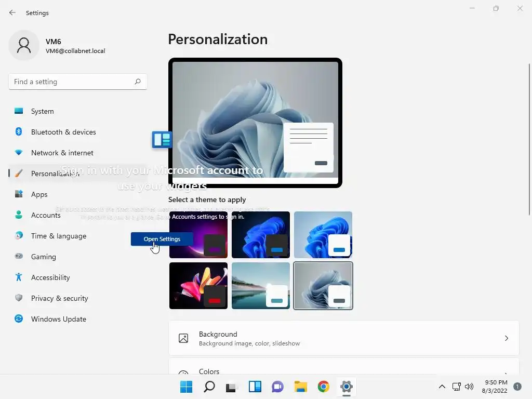This screenshot has width=532, height=399.
Task: Open Gaming settings section
Action: 78,256
